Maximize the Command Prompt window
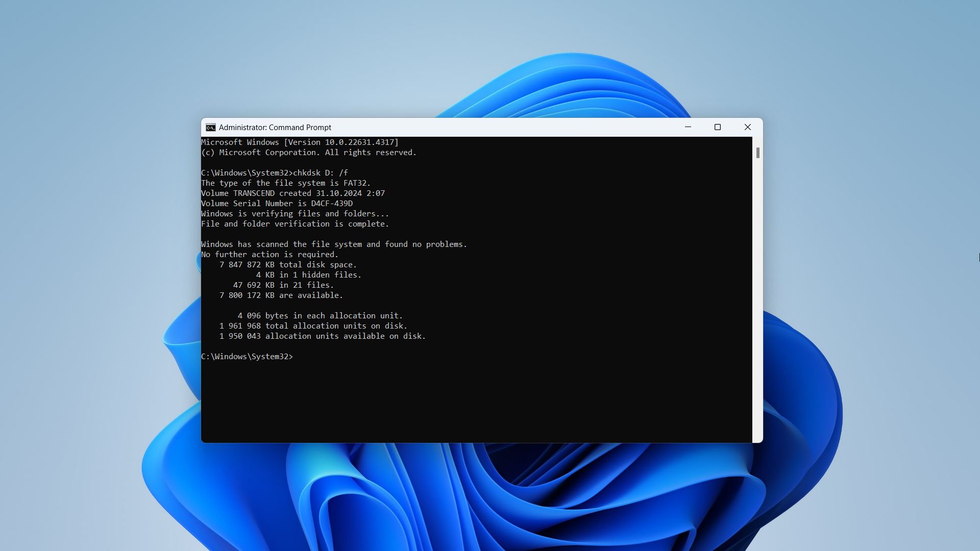 (x=718, y=127)
